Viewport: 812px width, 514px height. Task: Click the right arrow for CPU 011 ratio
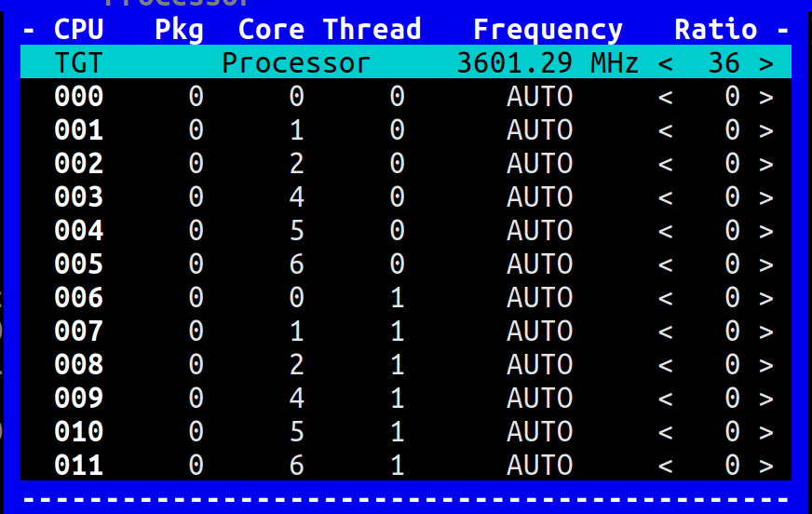[766, 467]
